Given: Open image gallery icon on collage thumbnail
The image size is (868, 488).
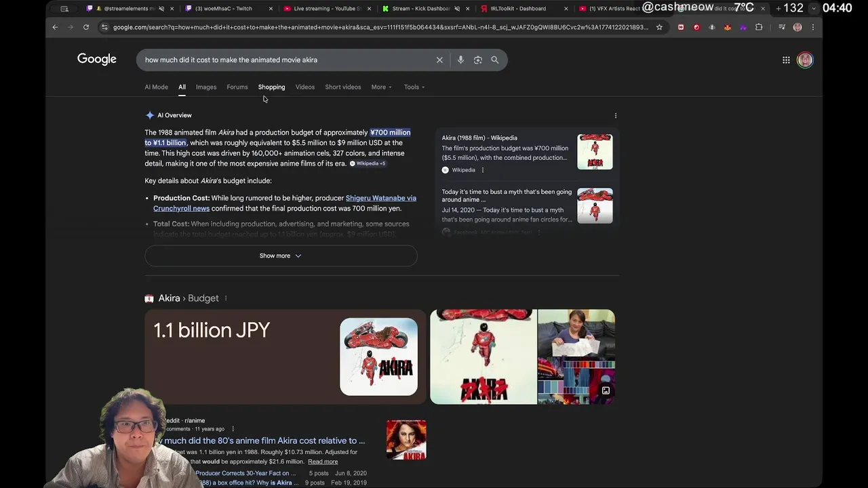Looking at the screenshot, I should 606,390.
